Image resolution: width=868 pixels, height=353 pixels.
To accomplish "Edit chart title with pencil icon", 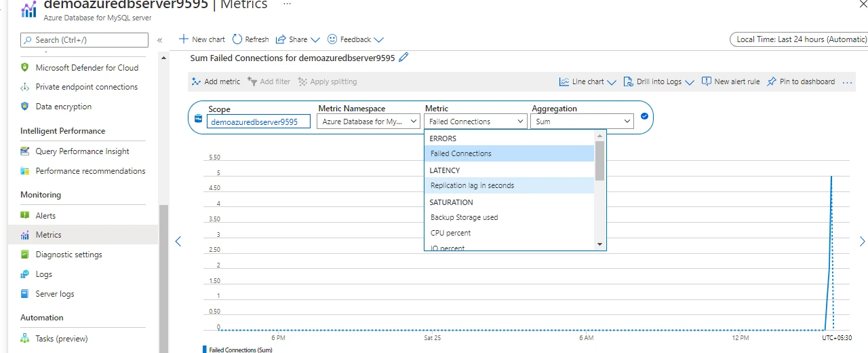I will 403,58.
